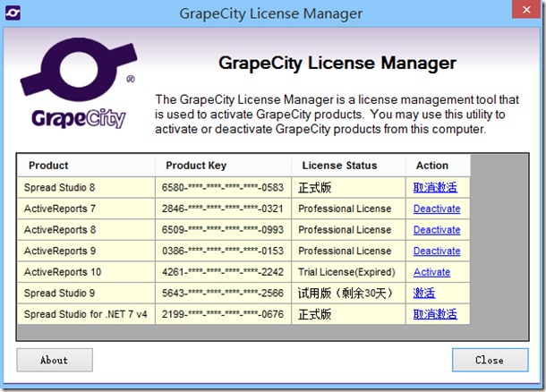Screen dimensions: 546x392
Task: Close the License Manager window with X
Action: (526, 10)
